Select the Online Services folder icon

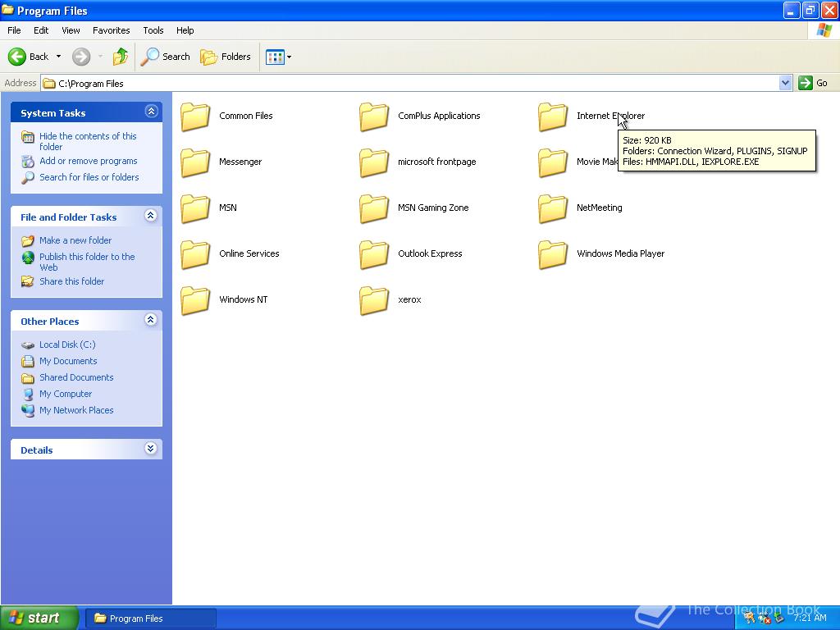click(x=195, y=255)
